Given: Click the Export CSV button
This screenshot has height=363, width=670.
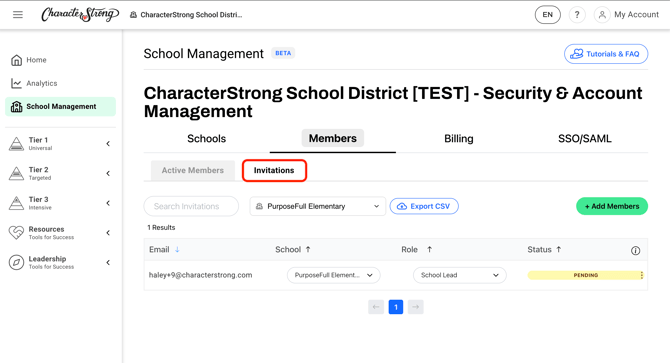Looking at the screenshot, I should 424,206.
